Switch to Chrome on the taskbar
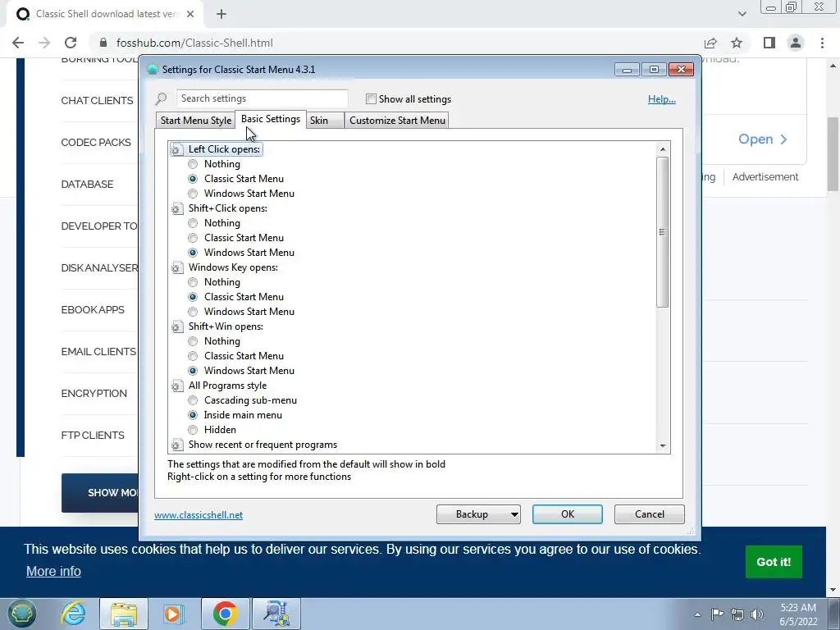 tap(225, 614)
